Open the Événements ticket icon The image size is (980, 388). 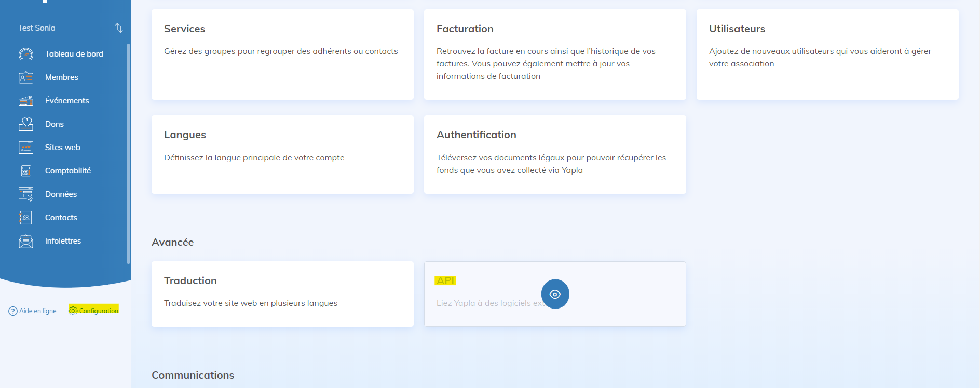pos(26,101)
